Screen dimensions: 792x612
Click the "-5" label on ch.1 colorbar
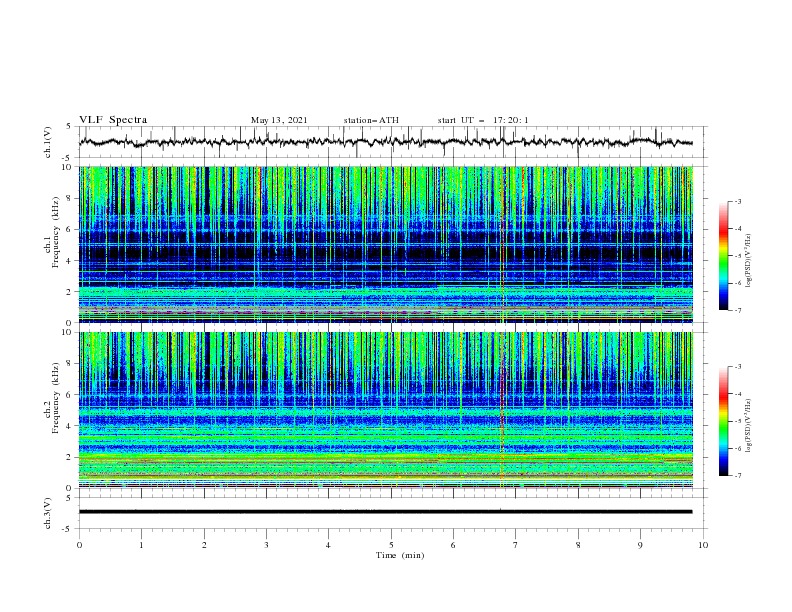738,256
